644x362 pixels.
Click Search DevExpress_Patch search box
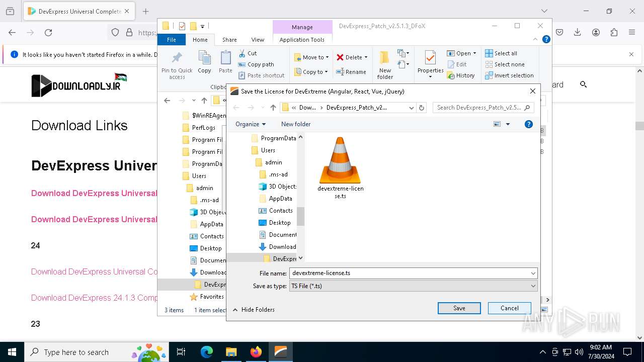[x=483, y=108]
